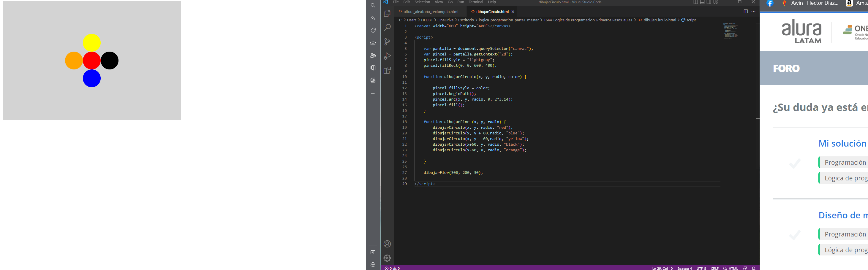Switch to altura_aleatoria_rectangulo.html tab

point(431,12)
